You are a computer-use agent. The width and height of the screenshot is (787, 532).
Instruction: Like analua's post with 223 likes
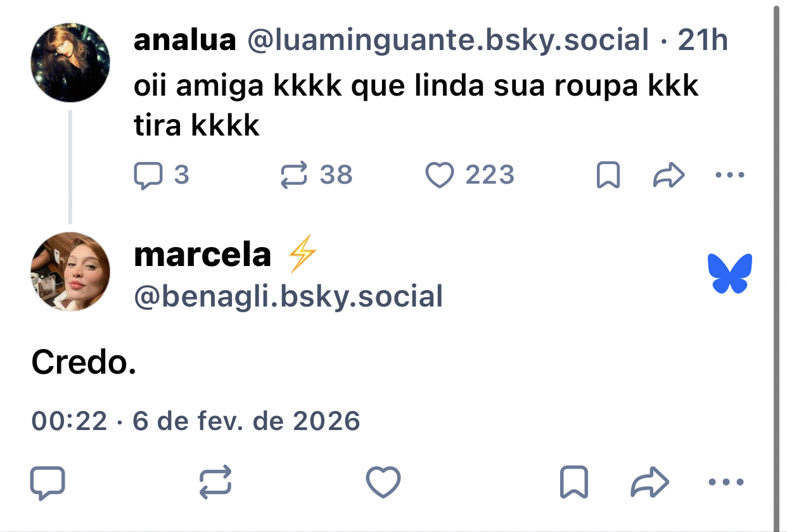[x=440, y=175]
